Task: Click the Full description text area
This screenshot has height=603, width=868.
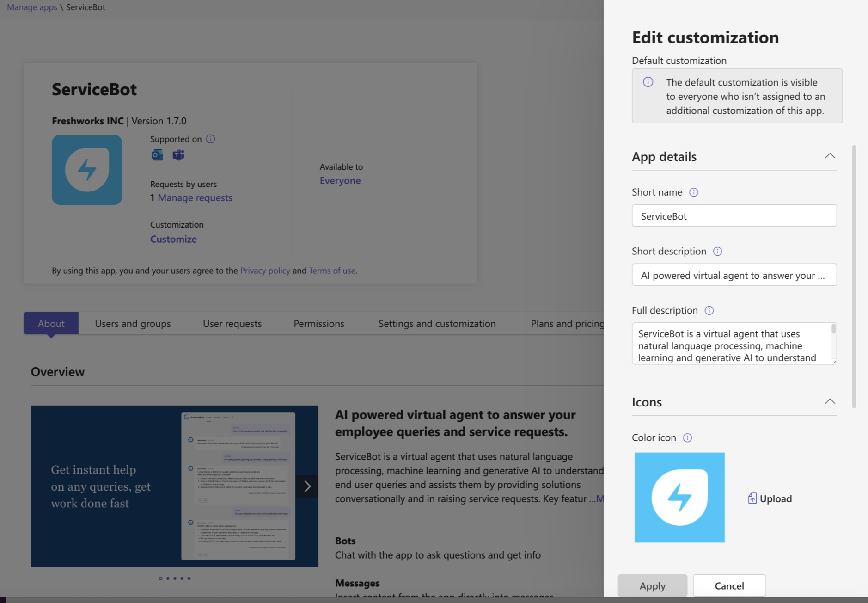Action: coord(734,344)
